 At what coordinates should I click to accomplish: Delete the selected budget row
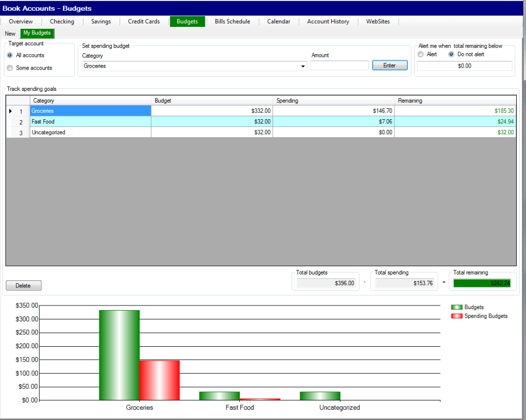23,285
